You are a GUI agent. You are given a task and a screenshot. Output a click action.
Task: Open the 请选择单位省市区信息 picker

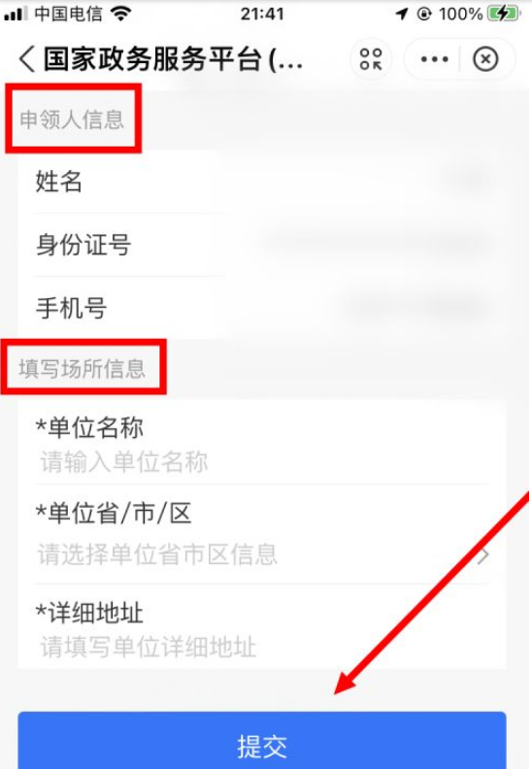coord(157,554)
